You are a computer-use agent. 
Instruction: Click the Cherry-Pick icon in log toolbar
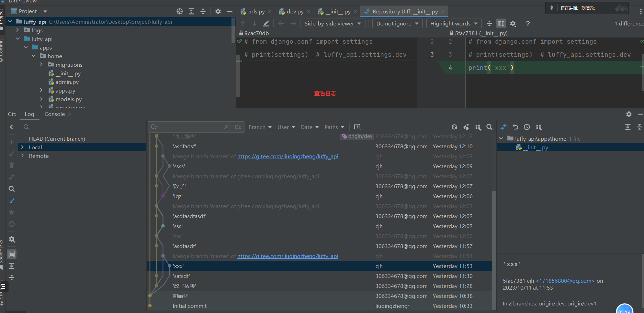[x=466, y=127]
